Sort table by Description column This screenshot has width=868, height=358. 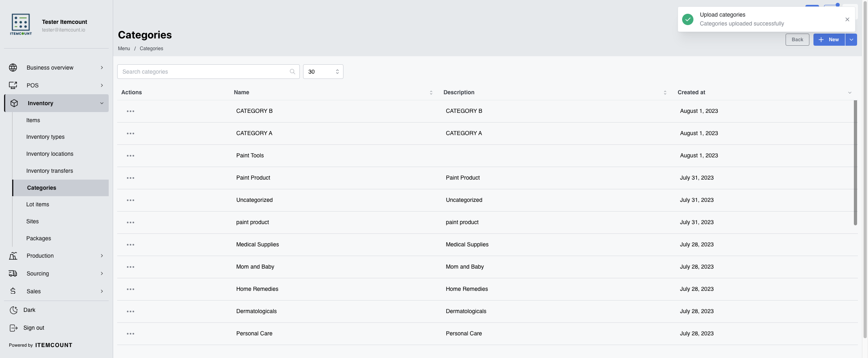click(665, 93)
